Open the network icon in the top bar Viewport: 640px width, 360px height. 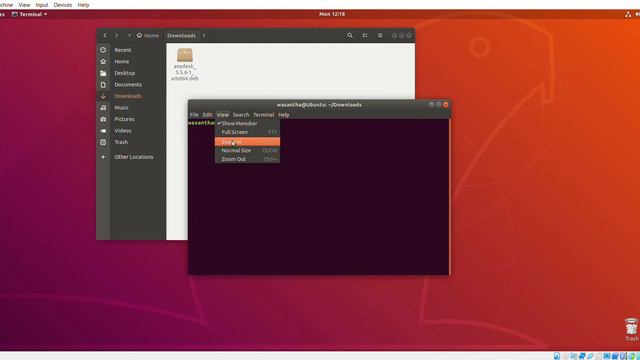click(628, 14)
